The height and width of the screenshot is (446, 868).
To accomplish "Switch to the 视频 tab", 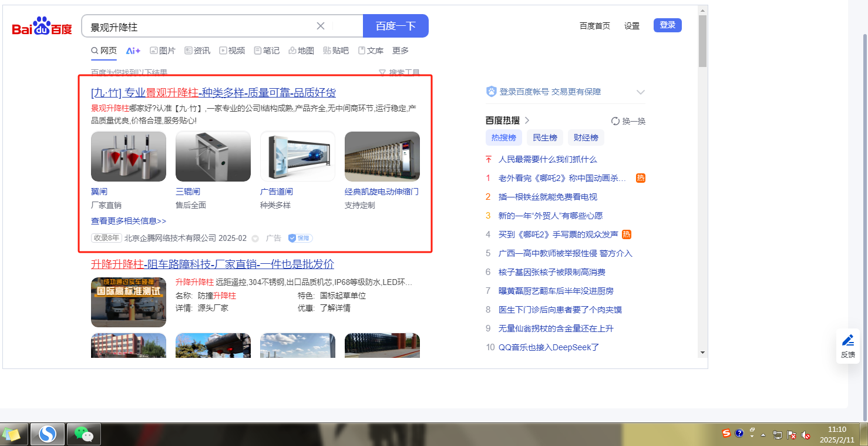I will click(x=232, y=51).
